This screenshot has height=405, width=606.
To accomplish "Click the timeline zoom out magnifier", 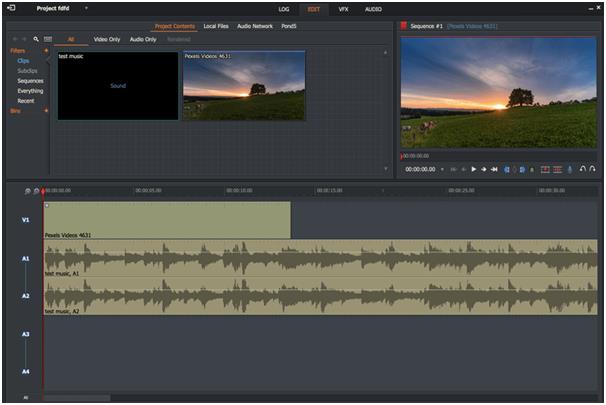I will (27, 191).
